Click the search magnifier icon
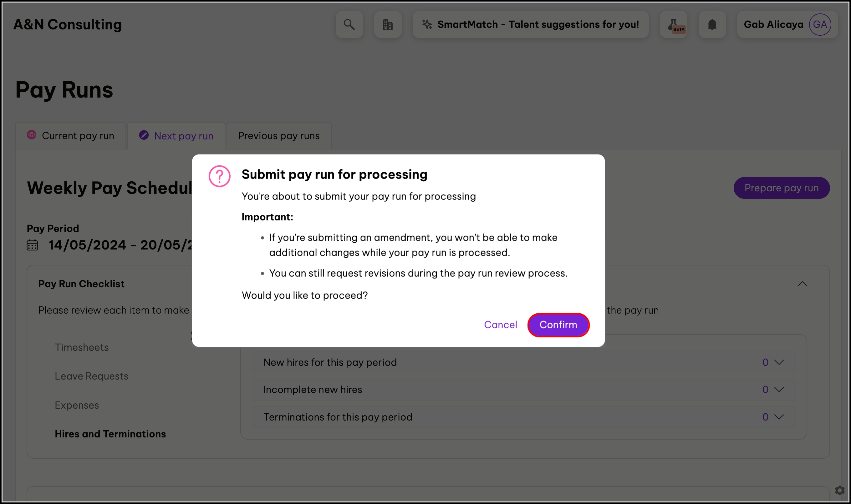 (349, 24)
